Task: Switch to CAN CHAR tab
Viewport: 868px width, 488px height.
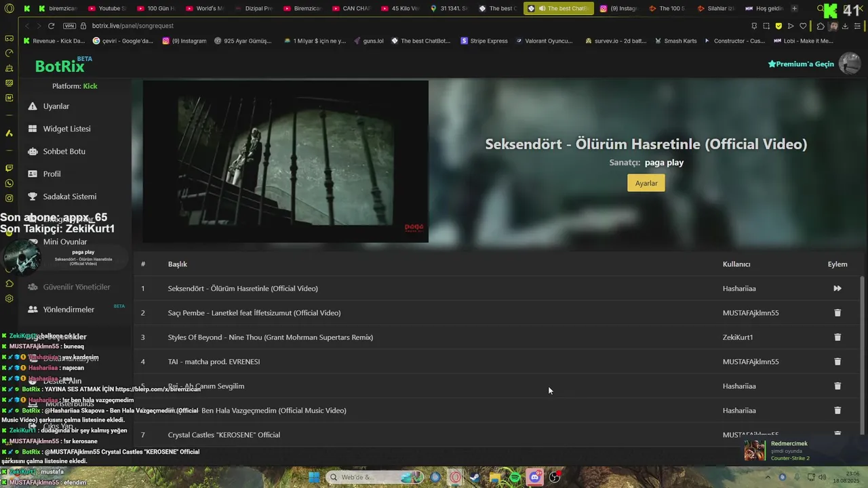Action: coord(351,8)
